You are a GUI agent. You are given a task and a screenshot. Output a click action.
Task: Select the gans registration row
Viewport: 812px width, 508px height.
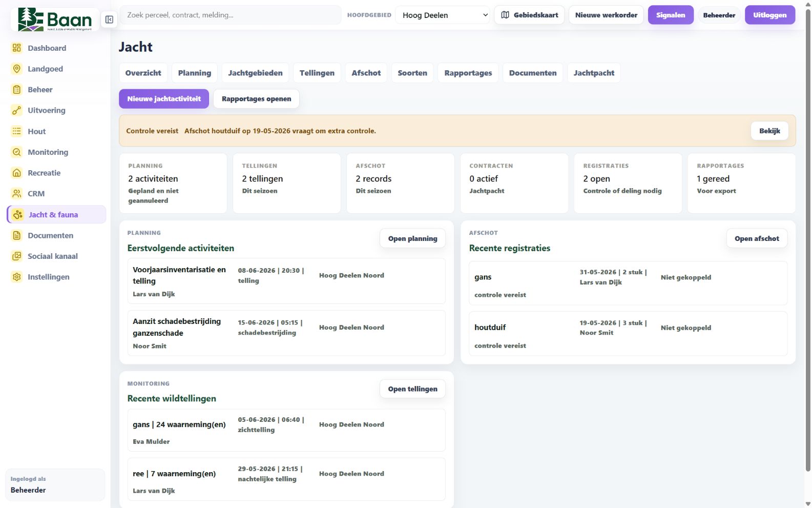click(x=628, y=283)
